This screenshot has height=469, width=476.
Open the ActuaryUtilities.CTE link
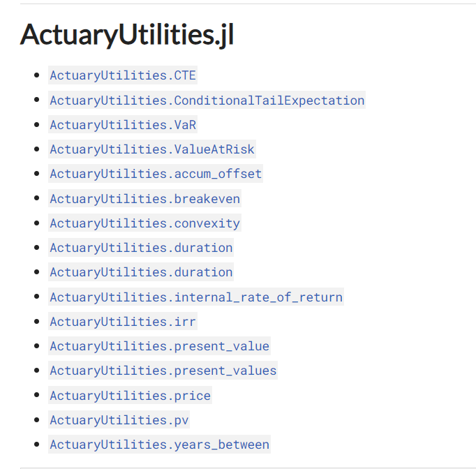(123, 75)
